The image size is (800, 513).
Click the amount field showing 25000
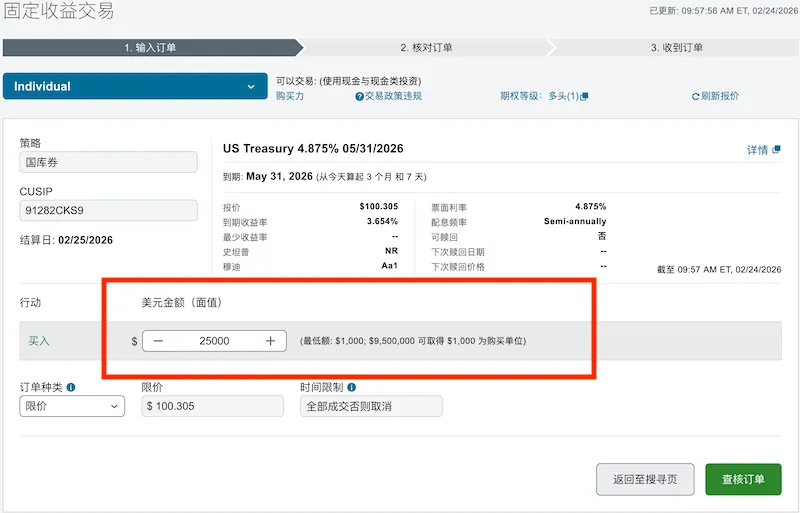(214, 341)
